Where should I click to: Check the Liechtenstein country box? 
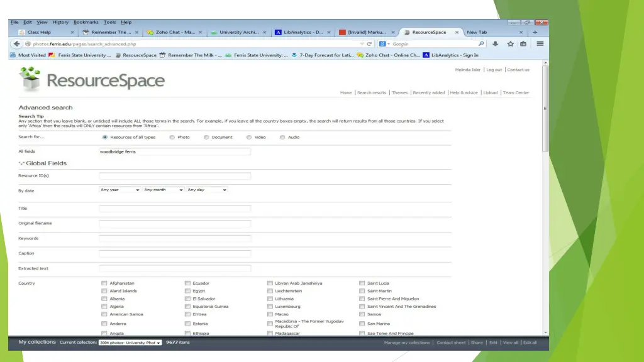(x=270, y=291)
